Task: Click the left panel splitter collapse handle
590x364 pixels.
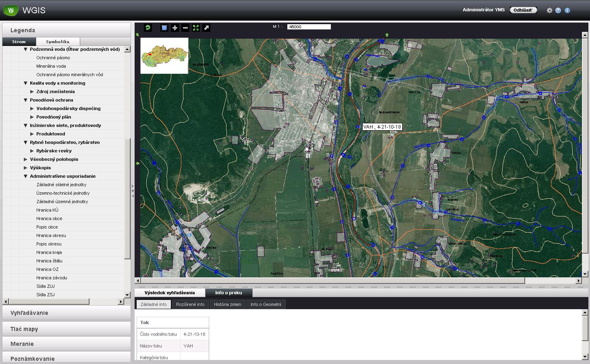Action: point(133,191)
